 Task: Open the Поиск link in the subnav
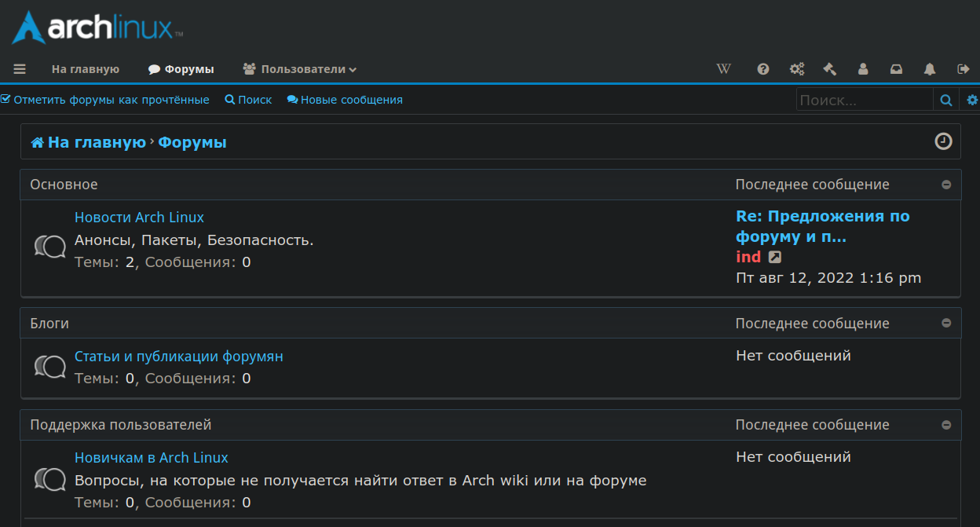248,100
